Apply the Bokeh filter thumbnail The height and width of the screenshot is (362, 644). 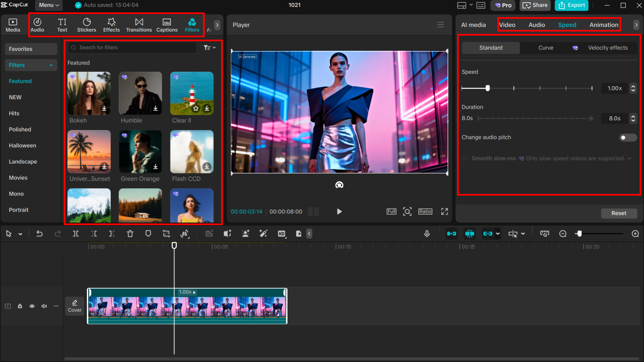tap(89, 93)
